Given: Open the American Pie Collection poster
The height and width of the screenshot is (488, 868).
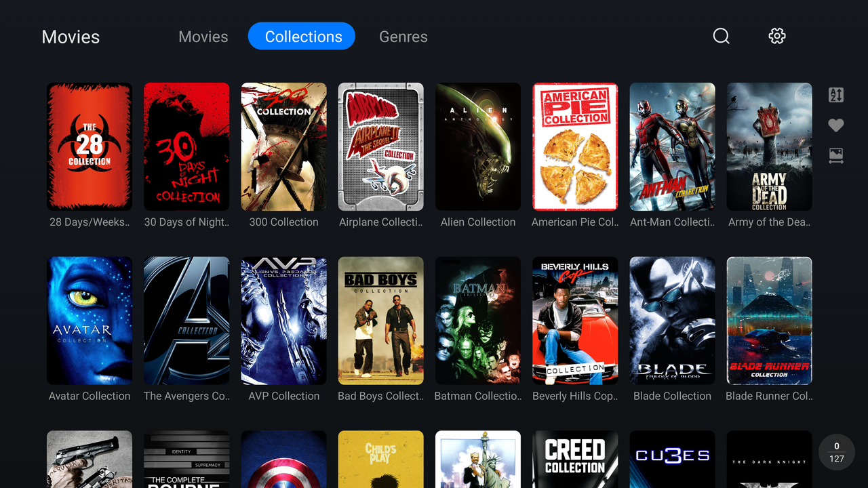Looking at the screenshot, I should click(x=575, y=146).
